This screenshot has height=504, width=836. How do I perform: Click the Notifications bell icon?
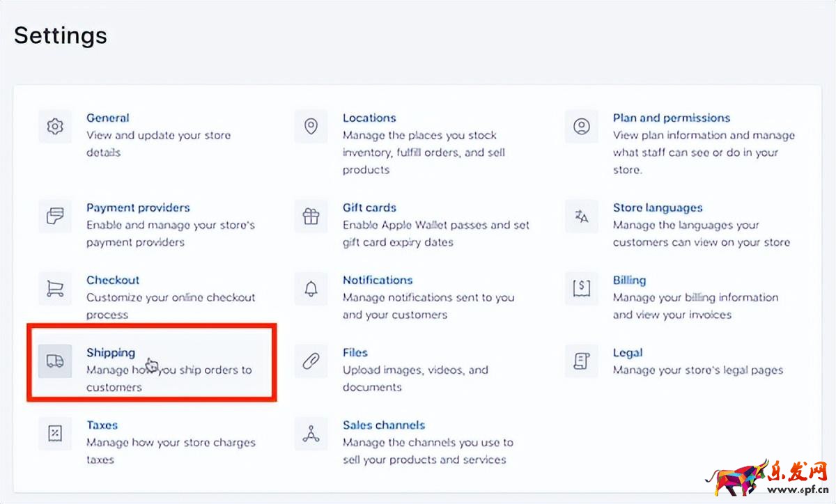311,288
